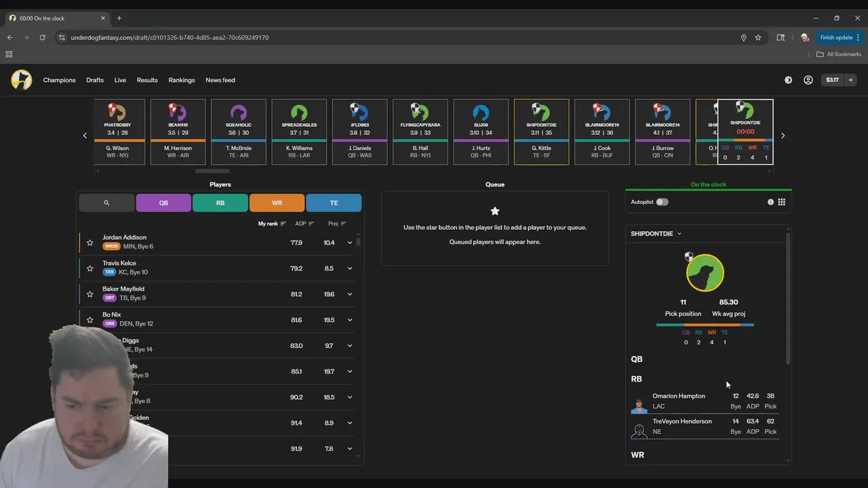Open the Live page

point(120,80)
